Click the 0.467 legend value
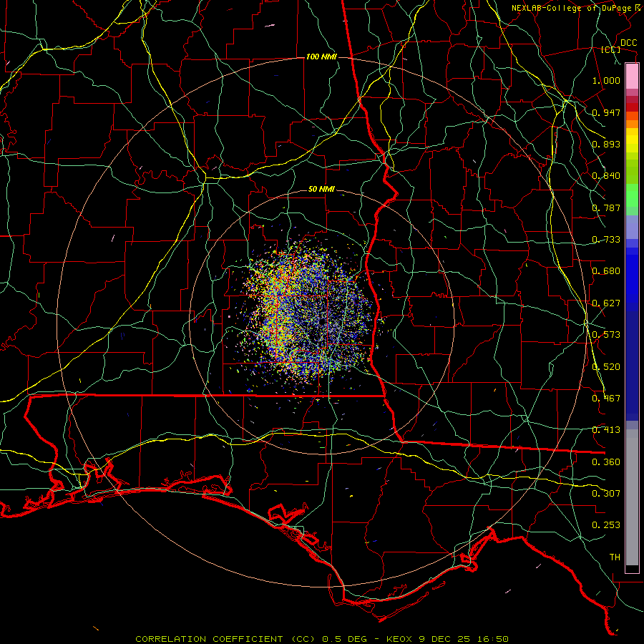This screenshot has height=644, width=644. pyautogui.click(x=606, y=399)
